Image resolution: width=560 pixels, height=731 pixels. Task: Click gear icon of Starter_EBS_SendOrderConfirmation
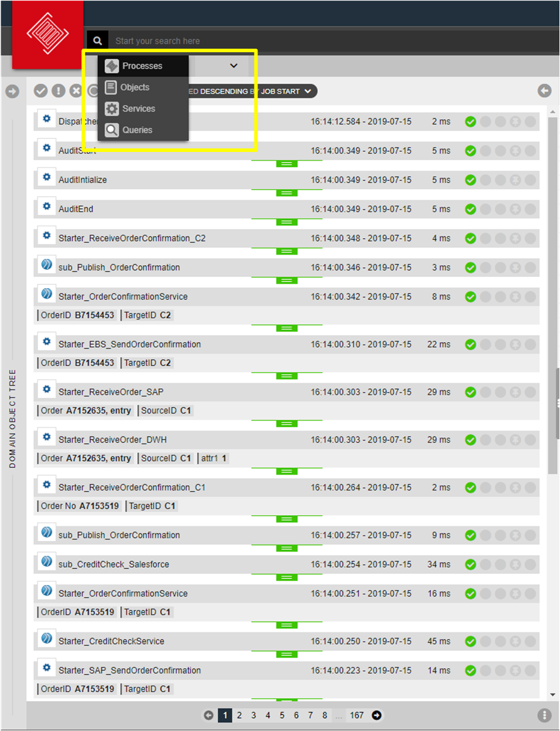tap(47, 341)
